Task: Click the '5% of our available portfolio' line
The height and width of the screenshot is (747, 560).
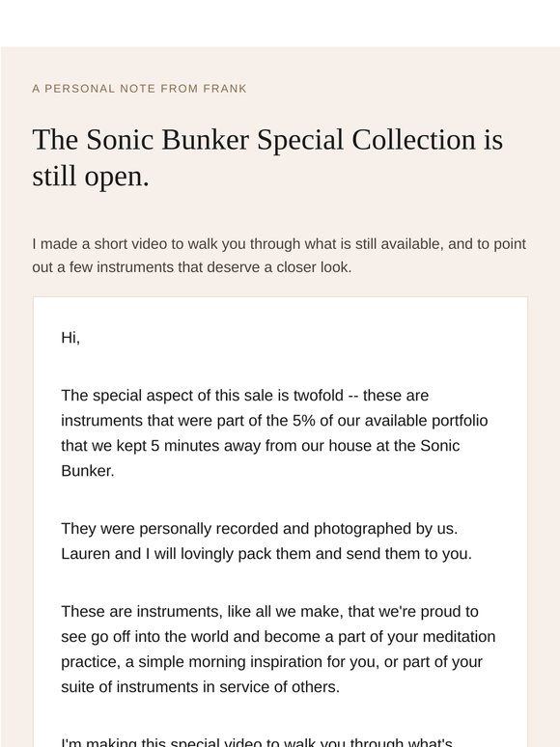Action: click(x=274, y=421)
